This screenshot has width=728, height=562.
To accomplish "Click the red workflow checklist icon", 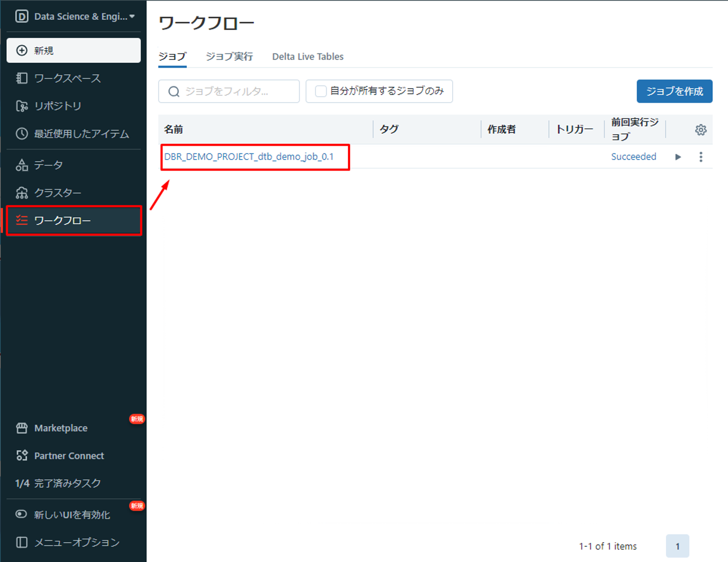I will (21, 221).
